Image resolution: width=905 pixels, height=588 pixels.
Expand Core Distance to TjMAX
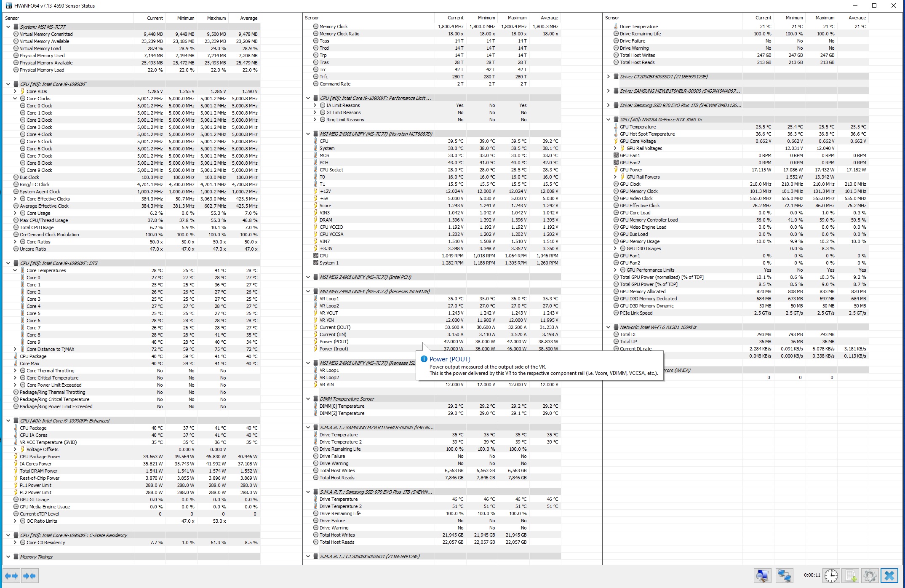point(15,349)
